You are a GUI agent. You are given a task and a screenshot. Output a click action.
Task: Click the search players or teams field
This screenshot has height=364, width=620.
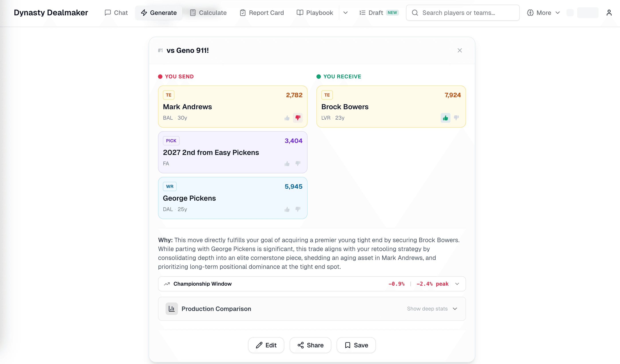point(463,13)
